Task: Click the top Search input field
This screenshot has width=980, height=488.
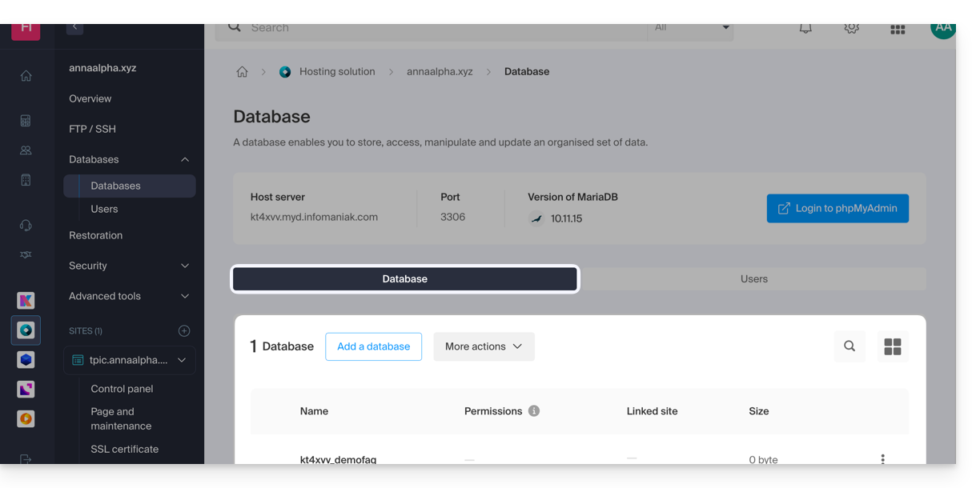Action: pyautogui.click(x=440, y=28)
